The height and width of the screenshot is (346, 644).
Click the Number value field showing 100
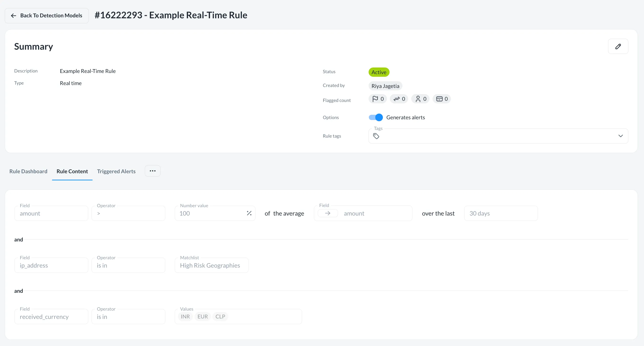pos(210,213)
